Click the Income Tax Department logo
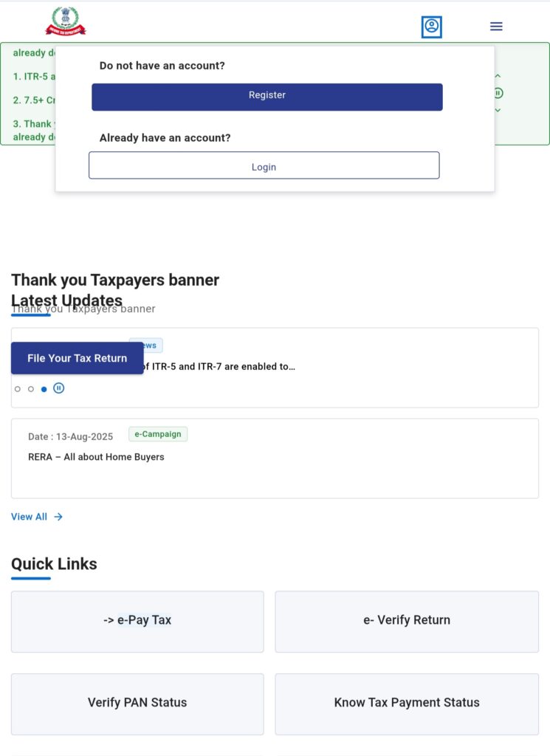The image size is (550, 756). pyautogui.click(x=66, y=22)
